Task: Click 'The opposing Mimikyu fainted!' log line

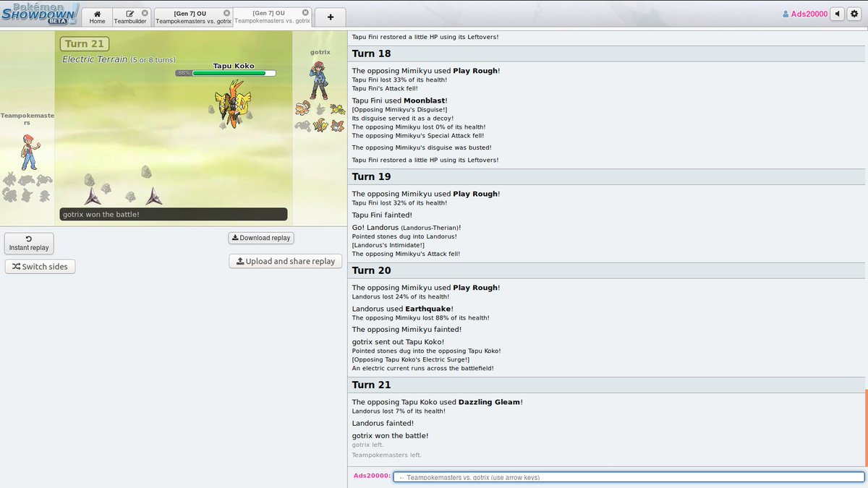Action: click(406, 330)
